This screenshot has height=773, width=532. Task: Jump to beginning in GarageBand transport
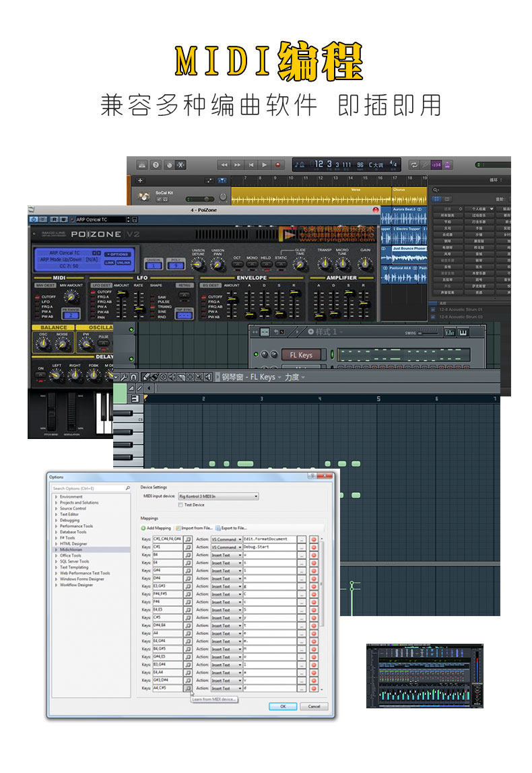(x=251, y=165)
